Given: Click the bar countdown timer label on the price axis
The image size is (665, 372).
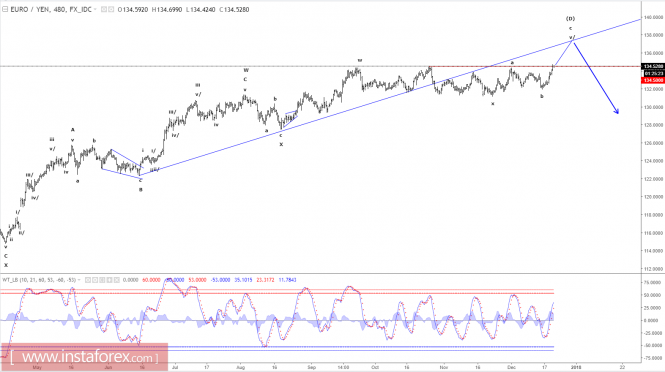Looking at the screenshot, I should (653, 73).
